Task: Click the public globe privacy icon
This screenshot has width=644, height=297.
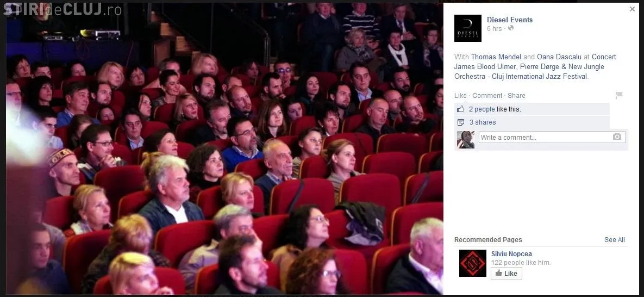Action: pyautogui.click(x=510, y=28)
